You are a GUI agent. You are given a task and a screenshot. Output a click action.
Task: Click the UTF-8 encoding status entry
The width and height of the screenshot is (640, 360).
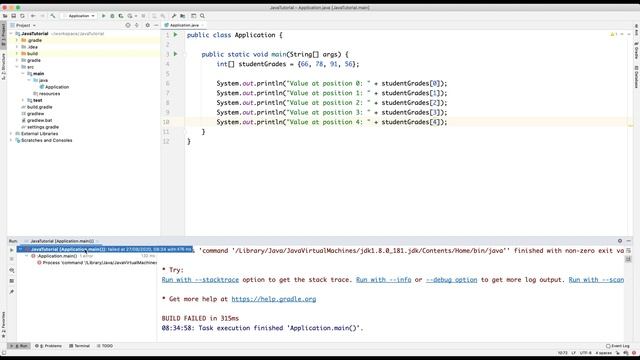pyautogui.click(x=585, y=353)
